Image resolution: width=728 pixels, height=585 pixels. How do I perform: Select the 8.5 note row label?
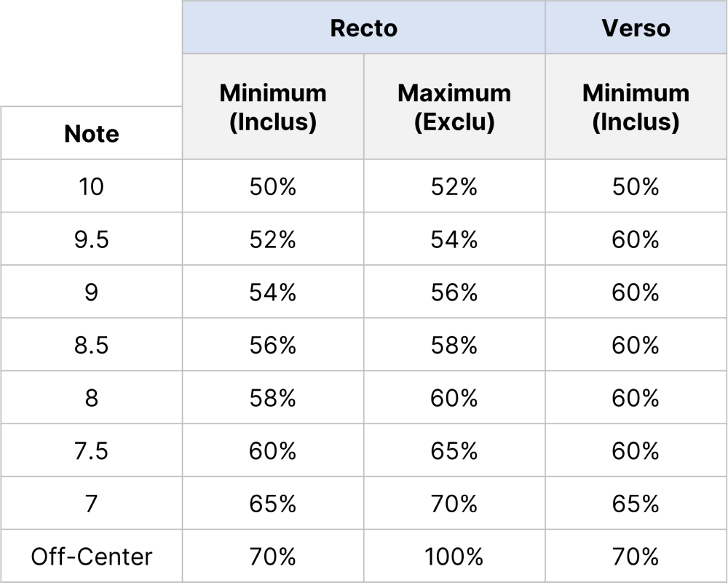[x=91, y=345]
